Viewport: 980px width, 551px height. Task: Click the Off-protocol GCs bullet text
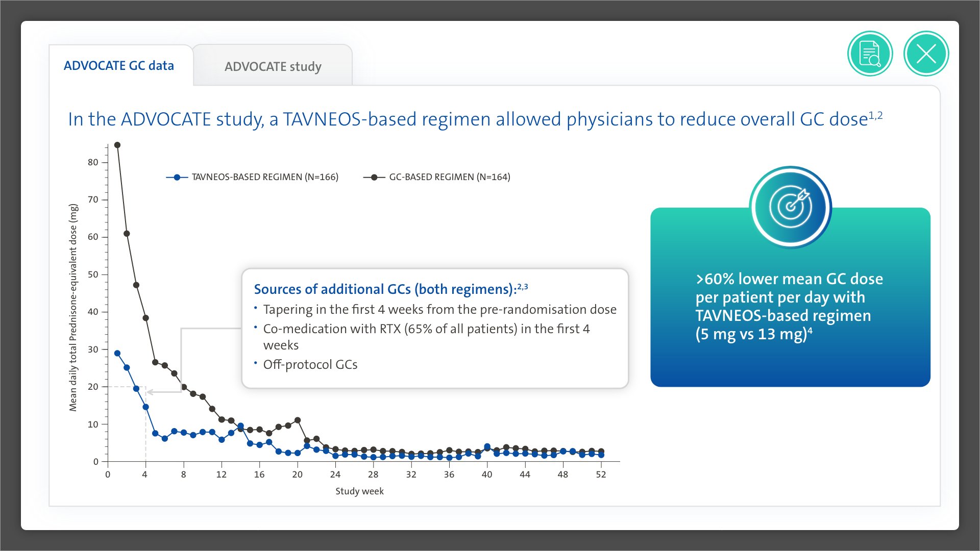tap(310, 365)
